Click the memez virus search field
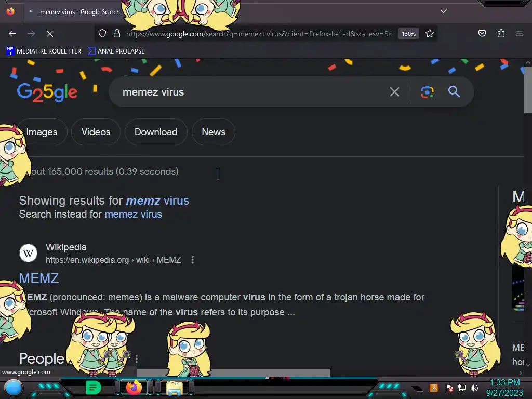This screenshot has height=399, width=532. (x=251, y=92)
